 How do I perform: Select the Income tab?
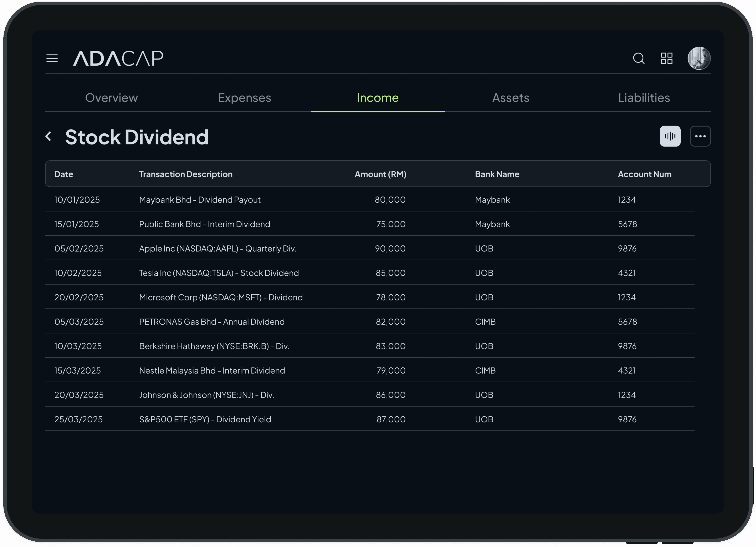click(x=377, y=98)
